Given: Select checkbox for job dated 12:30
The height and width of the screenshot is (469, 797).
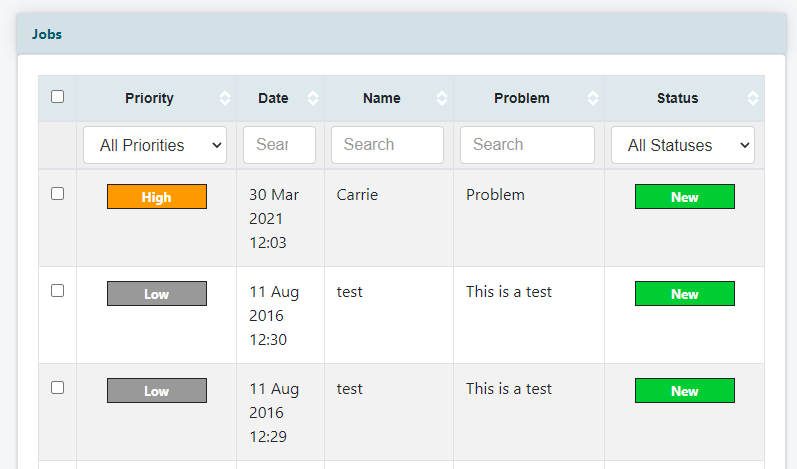Looking at the screenshot, I should (57, 291).
